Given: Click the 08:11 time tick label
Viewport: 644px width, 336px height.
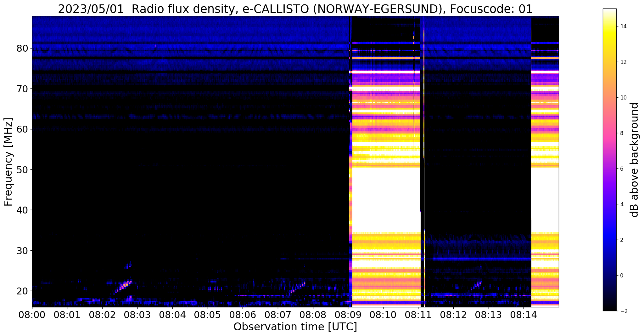Looking at the screenshot, I should [418, 315].
